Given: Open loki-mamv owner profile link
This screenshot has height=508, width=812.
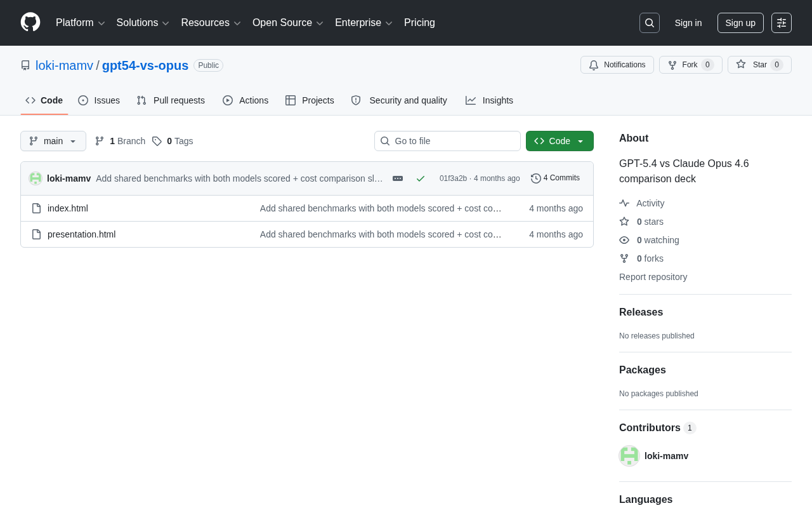Looking at the screenshot, I should (x=64, y=65).
